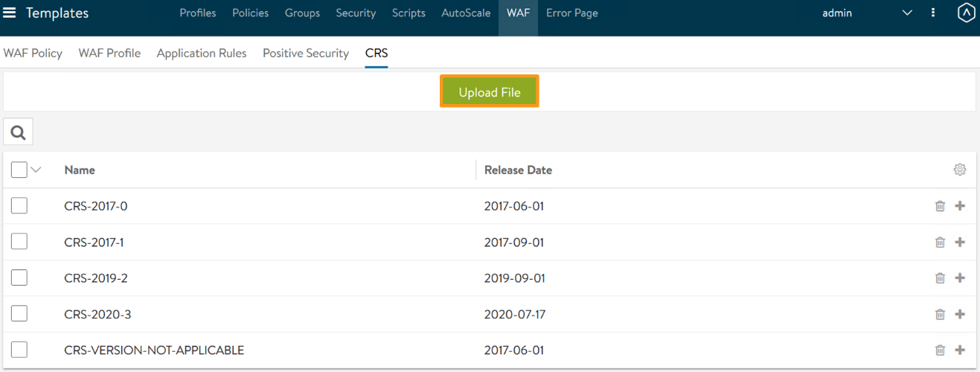The height and width of the screenshot is (372, 980).
Task: Check the CRS-2017-0 row checkbox
Action: click(19, 205)
